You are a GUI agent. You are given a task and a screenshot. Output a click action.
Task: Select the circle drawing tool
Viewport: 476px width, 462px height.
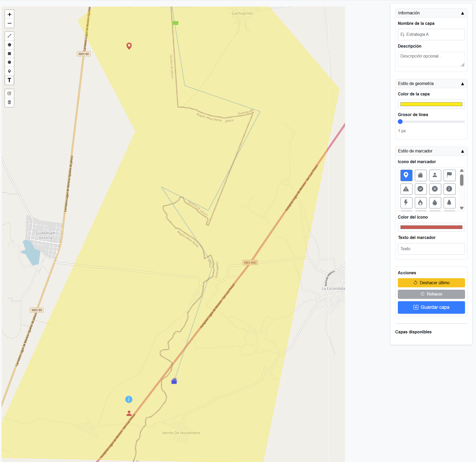(x=9, y=62)
